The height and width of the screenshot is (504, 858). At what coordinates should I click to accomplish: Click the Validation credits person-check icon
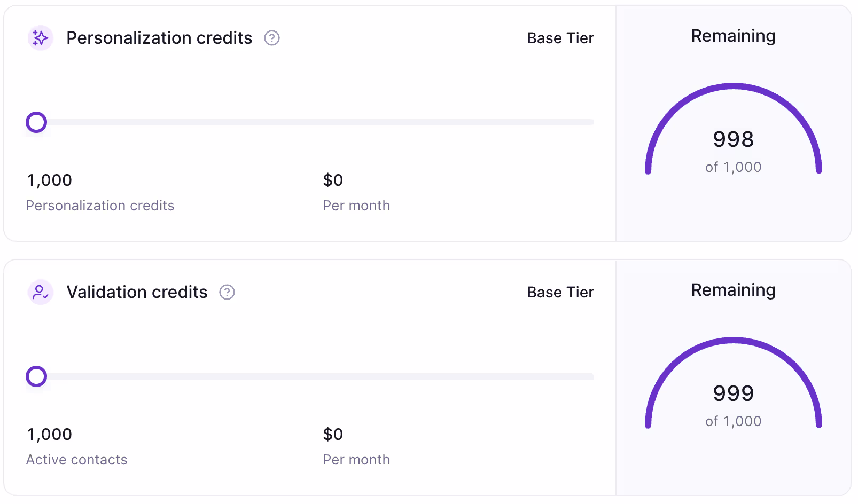click(x=41, y=292)
